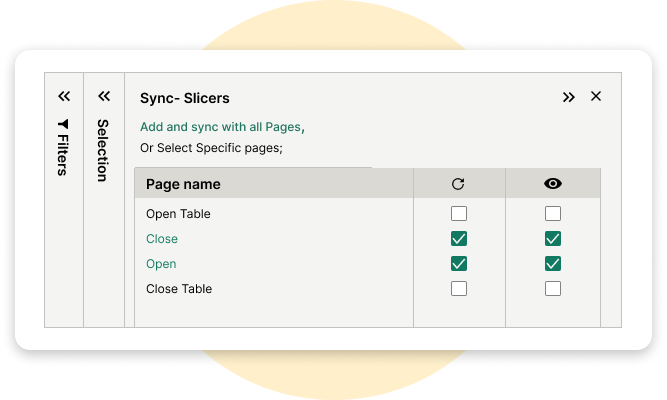Expand the Filters pane chevron
Screen dimensions: 667x400
pyautogui.click(x=64, y=97)
